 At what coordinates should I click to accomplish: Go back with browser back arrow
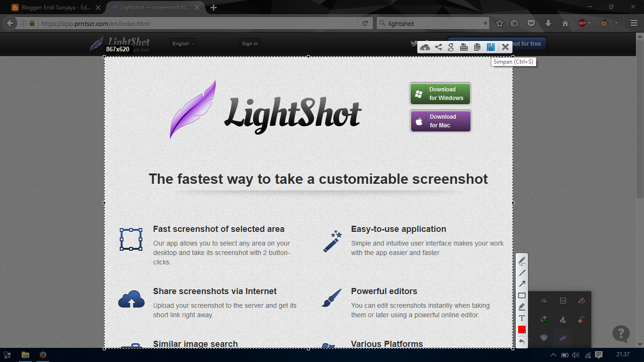pyautogui.click(x=10, y=23)
